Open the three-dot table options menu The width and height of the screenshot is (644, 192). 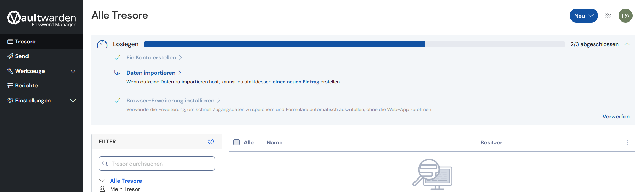(627, 142)
